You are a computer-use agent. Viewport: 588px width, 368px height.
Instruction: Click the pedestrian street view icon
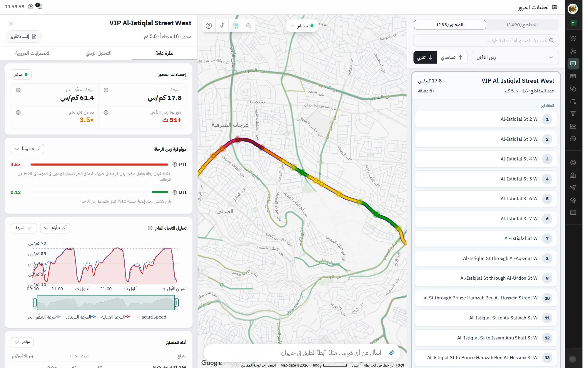tap(222, 26)
